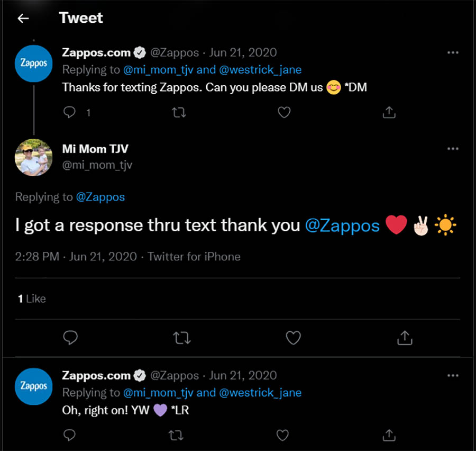Share the first Zappos tweet

pos(389,112)
